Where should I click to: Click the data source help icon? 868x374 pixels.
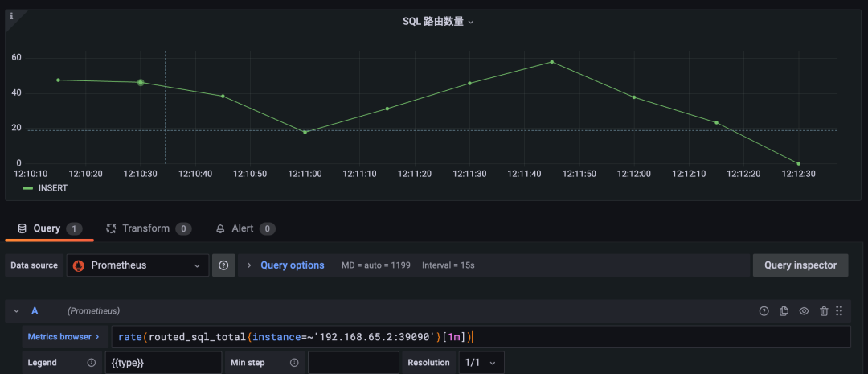223,265
